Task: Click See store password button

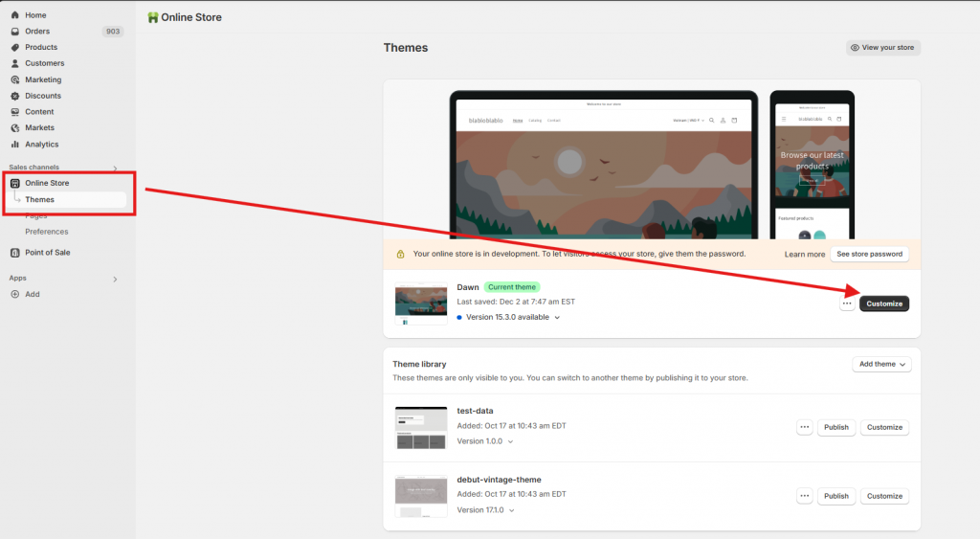Action: [869, 254]
